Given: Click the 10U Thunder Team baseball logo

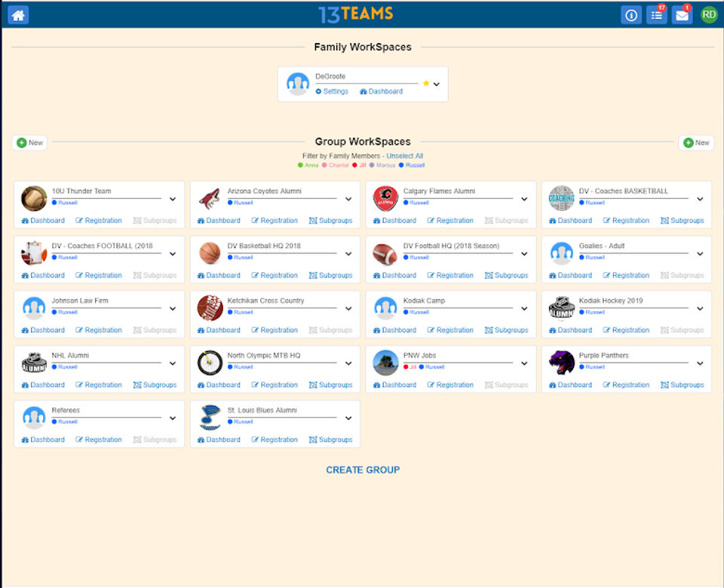Looking at the screenshot, I should [34, 198].
